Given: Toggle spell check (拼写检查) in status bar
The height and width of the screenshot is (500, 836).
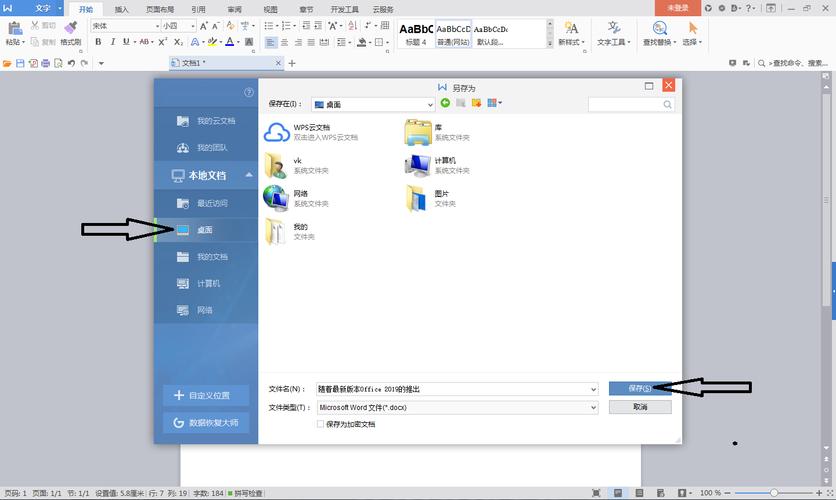Looking at the screenshot, I should 245,493.
